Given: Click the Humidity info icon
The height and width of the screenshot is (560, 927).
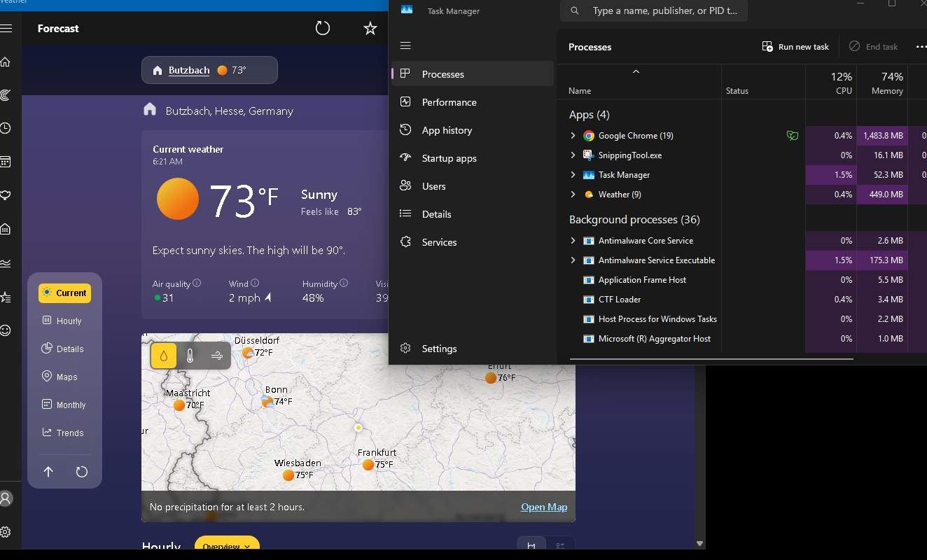Looking at the screenshot, I should [344, 283].
